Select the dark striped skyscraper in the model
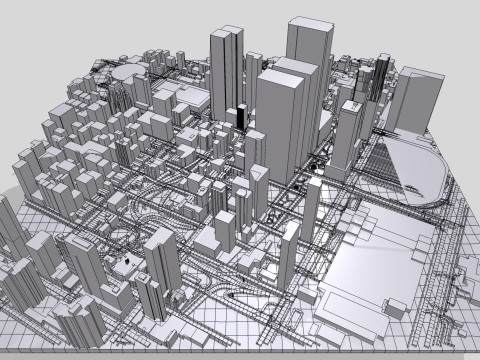This screenshot has width=480, height=360. (381, 77)
